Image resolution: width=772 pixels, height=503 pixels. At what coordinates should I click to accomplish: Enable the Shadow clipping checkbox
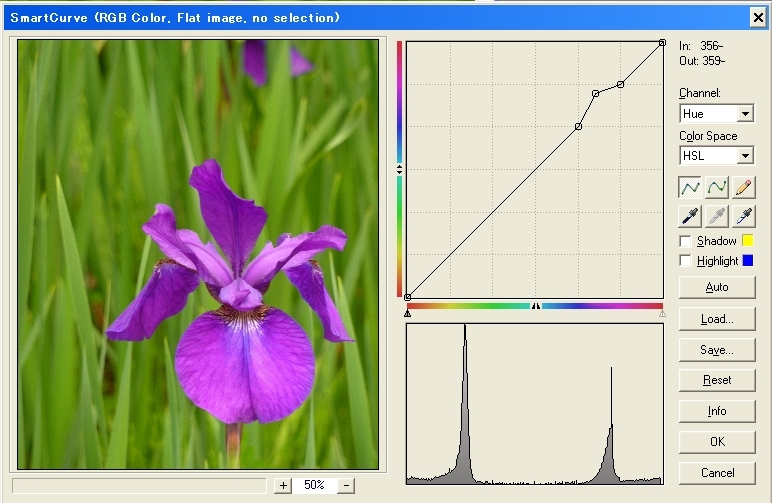coord(685,241)
